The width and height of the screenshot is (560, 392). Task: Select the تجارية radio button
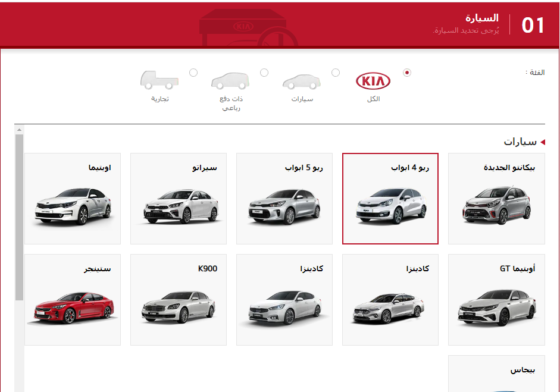click(x=192, y=73)
